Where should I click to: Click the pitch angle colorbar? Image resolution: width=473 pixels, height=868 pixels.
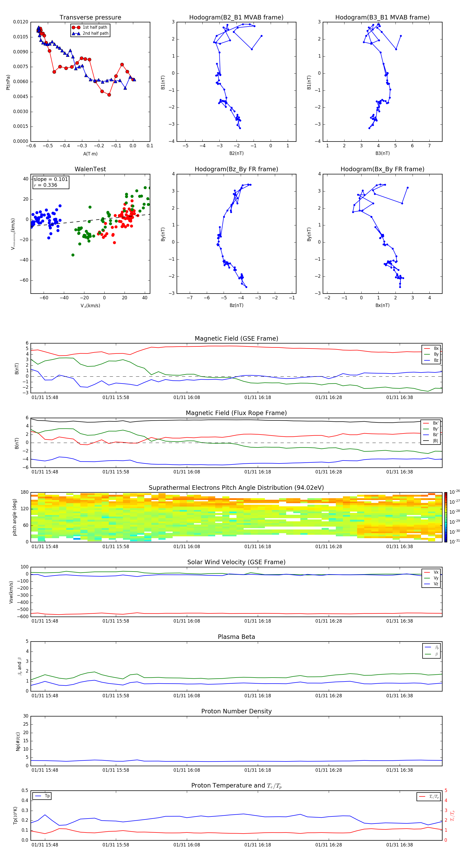[x=446, y=517]
